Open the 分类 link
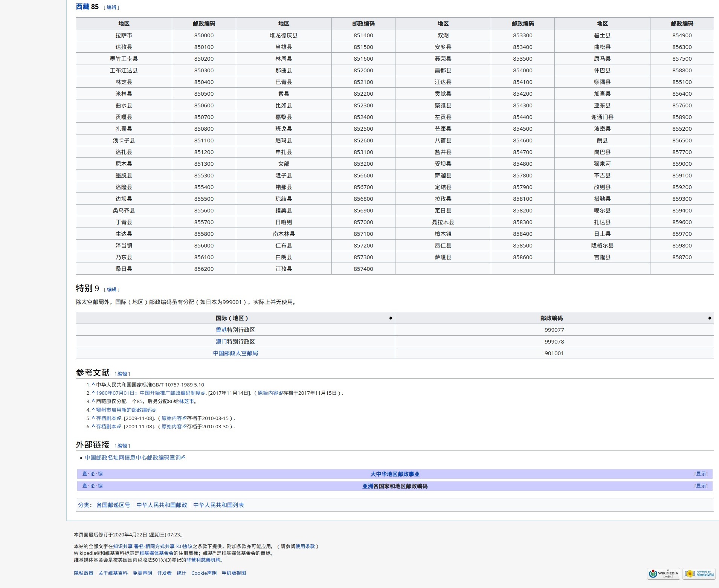The height and width of the screenshot is (588, 719). [84, 505]
